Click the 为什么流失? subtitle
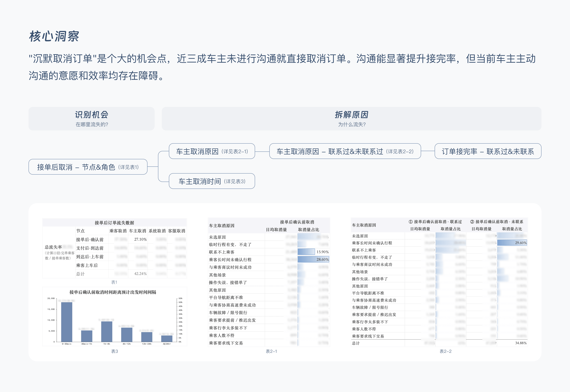The image size is (570, 392). [x=352, y=125]
